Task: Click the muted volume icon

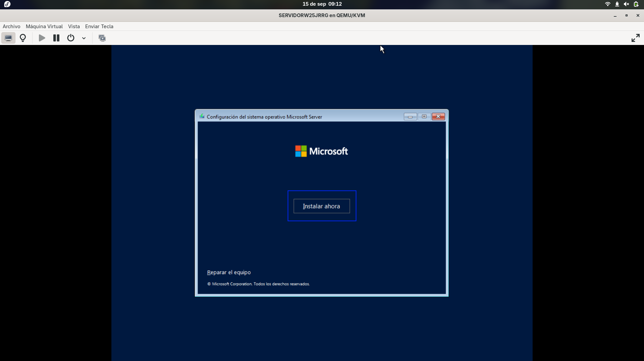Action: [626, 4]
